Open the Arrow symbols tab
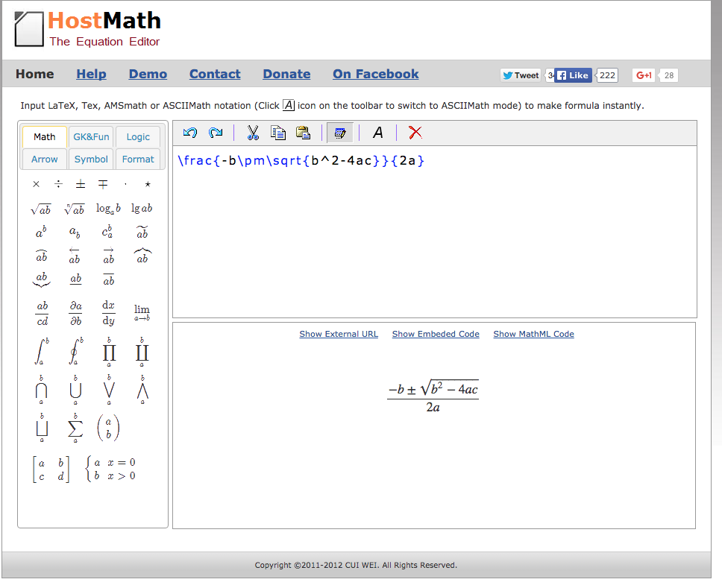 click(x=45, y=159)
